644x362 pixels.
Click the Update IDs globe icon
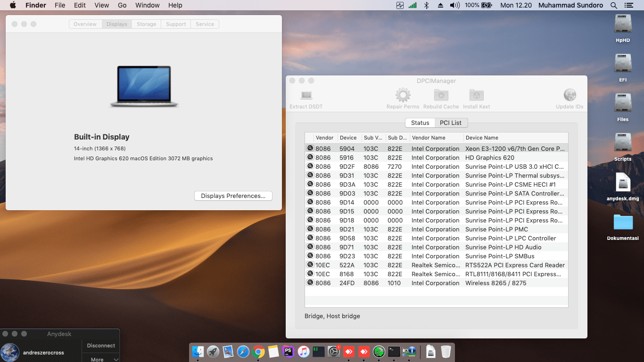pyautogui.click(x=570, y=96)
